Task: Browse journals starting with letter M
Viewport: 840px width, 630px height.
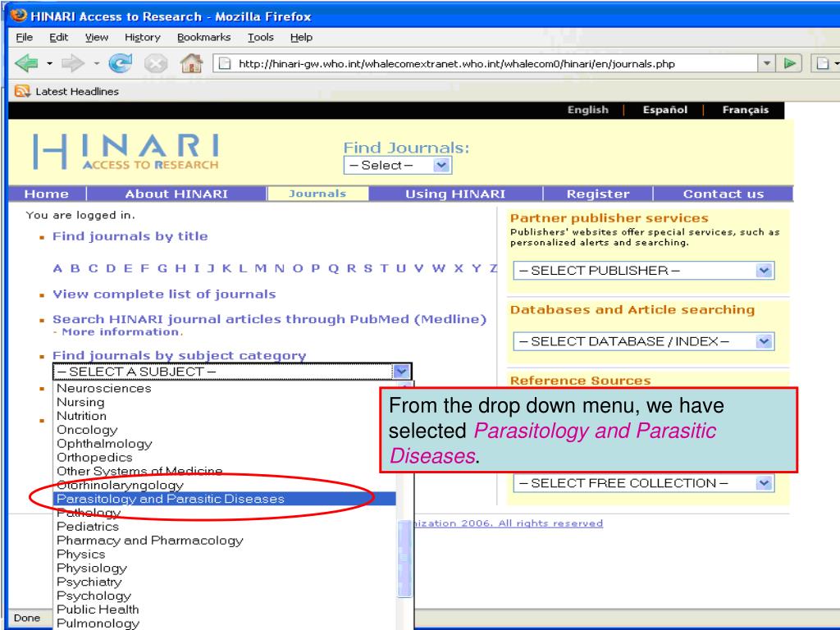Action: tap(260, 268)
